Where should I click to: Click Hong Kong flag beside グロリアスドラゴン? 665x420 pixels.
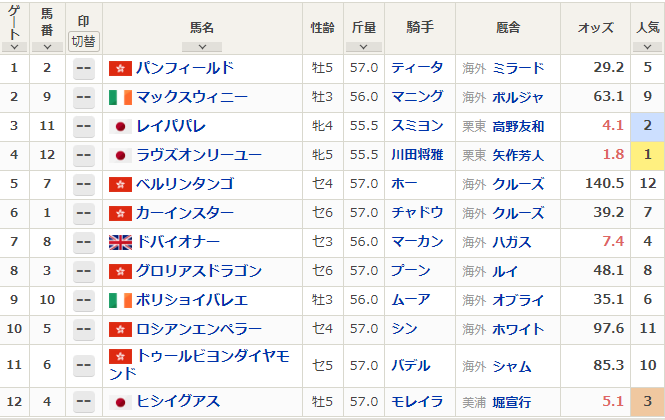coord(120,271)
